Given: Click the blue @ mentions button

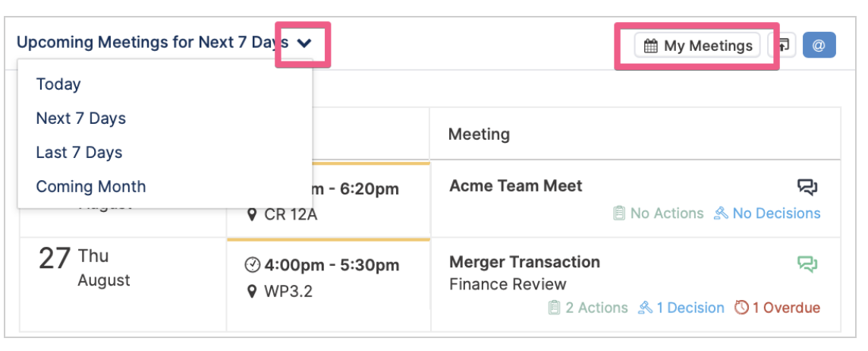Looking at the screenshot, I should [x=819, y=46].
